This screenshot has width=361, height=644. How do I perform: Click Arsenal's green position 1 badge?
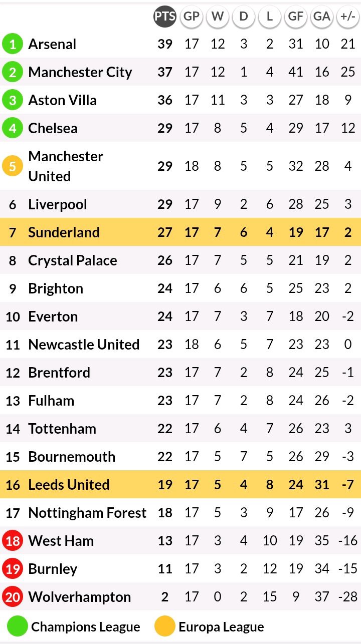(13, 44)
